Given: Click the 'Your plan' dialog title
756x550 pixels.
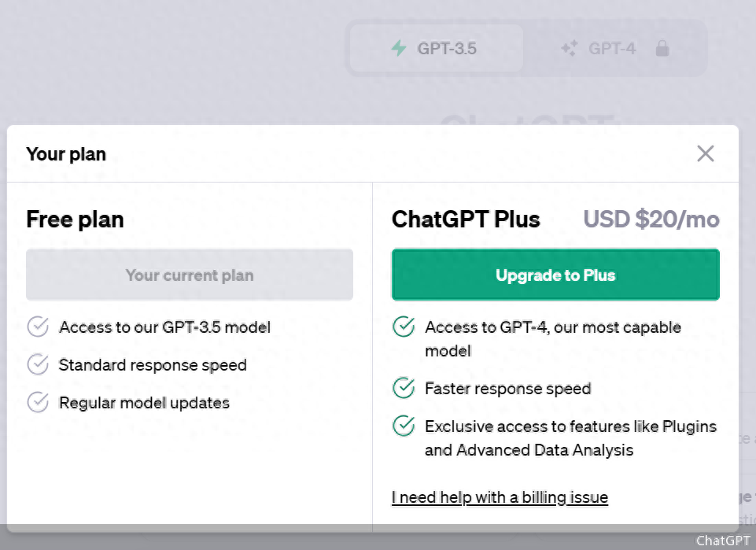Looking at the screenshot, I should tap(66, 153).
